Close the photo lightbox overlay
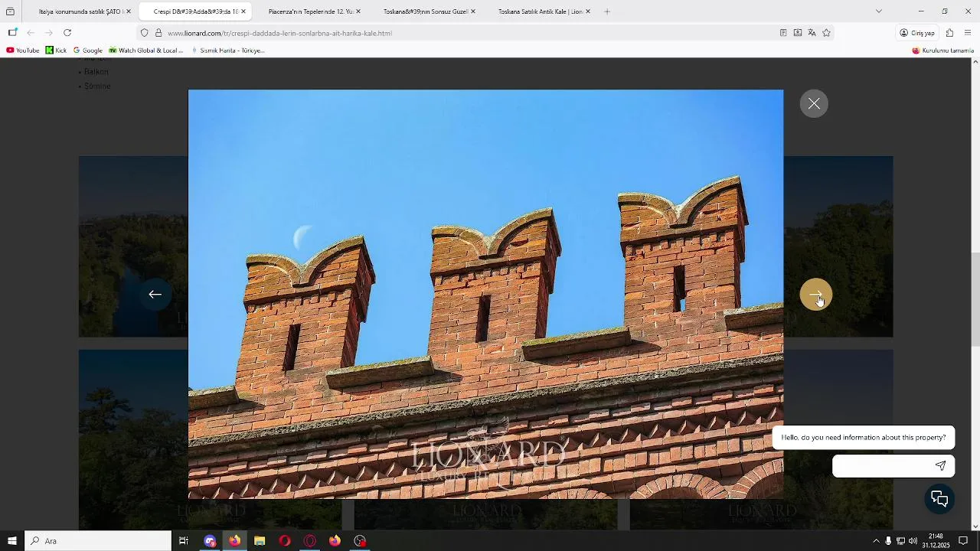 814,103
